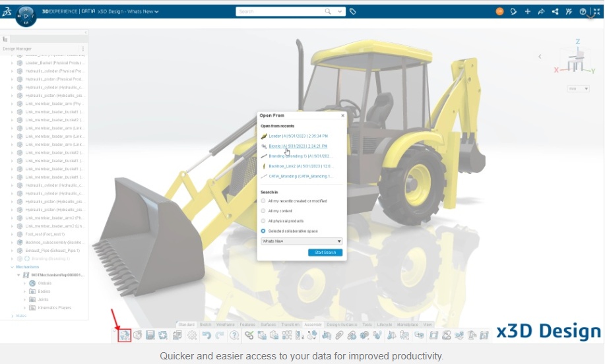Click the notifications chat icon in top bar
Screen dimensions: 605x364
click(513, 12)
